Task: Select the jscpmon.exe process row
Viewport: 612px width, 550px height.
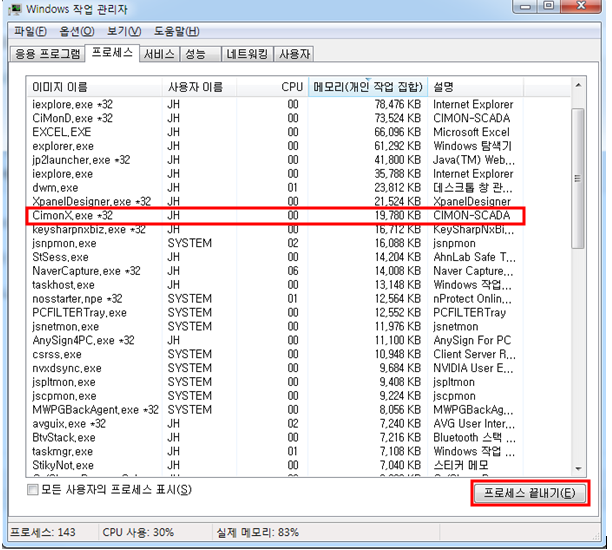Action: pos(275,396)
